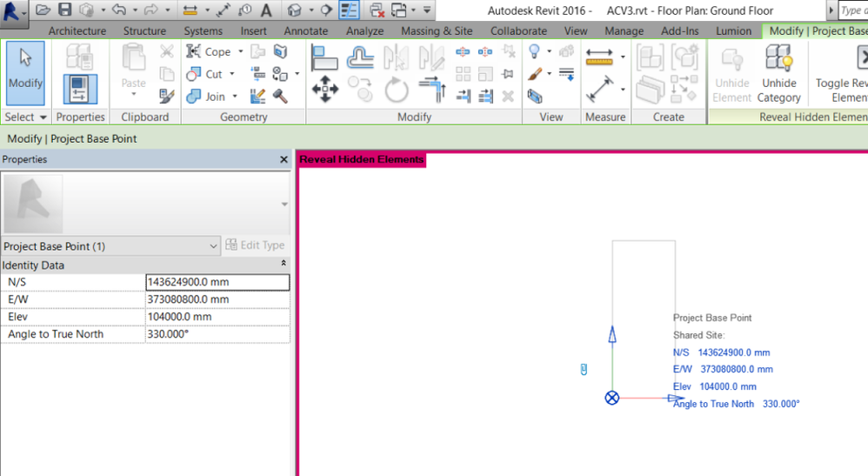Click the Open folder icon
Screen dimensions: 868x476
pos(43,10)
